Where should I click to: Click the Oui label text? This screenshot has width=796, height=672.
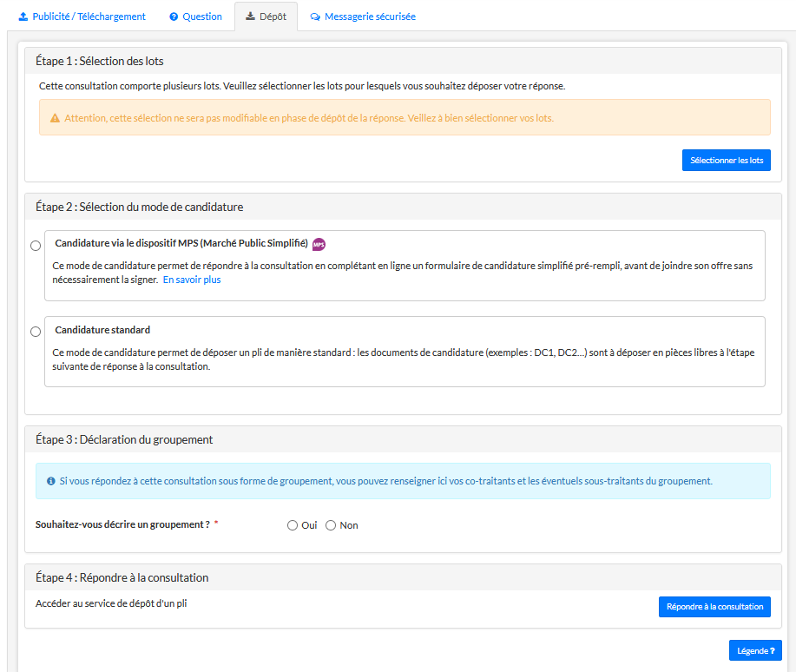pos(309,525)
